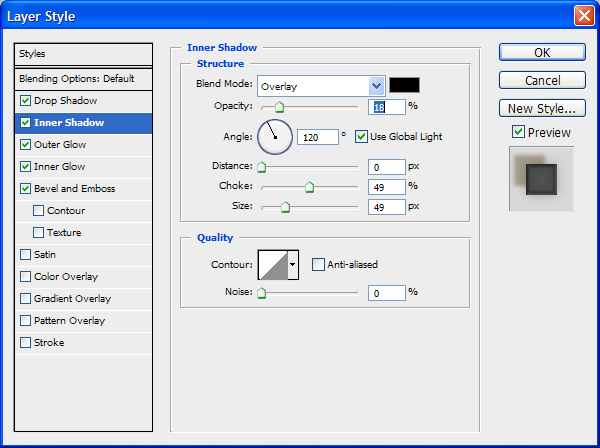Toggle the Use Global Light checkbox

pos(361,136)
